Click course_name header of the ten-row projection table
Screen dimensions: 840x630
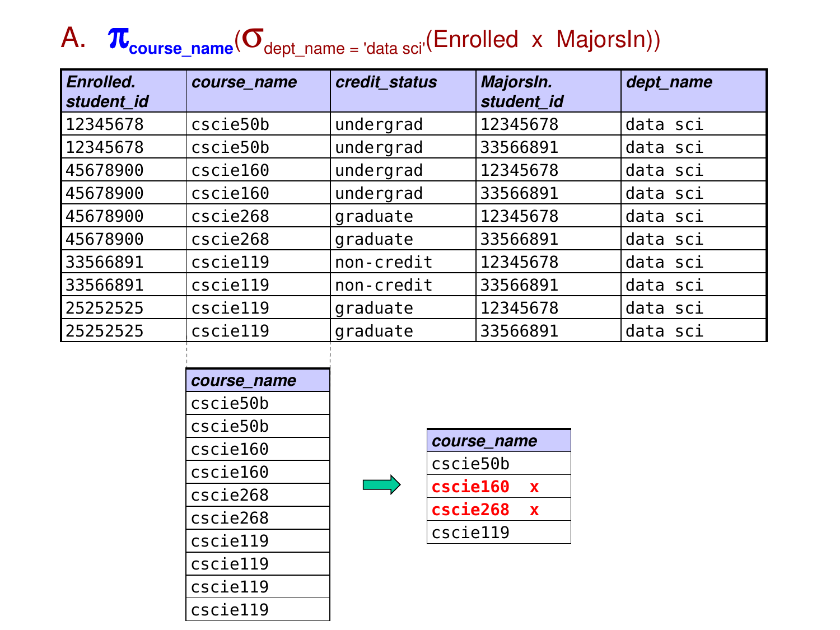(x=258, y=380)
